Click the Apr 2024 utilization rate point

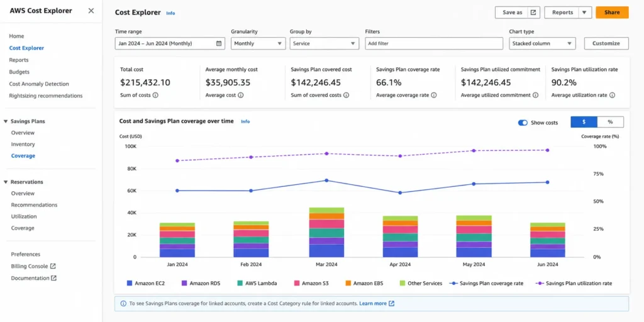tap(400, 156)
